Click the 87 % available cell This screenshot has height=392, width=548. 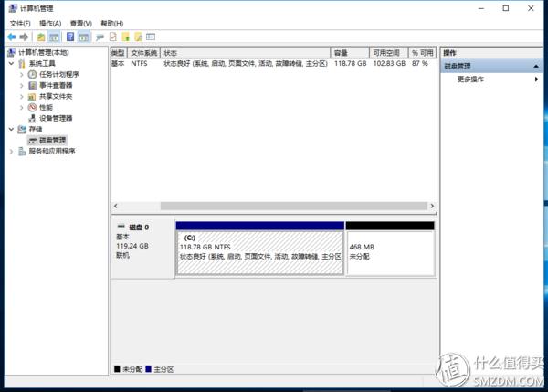tap(420, 64)
